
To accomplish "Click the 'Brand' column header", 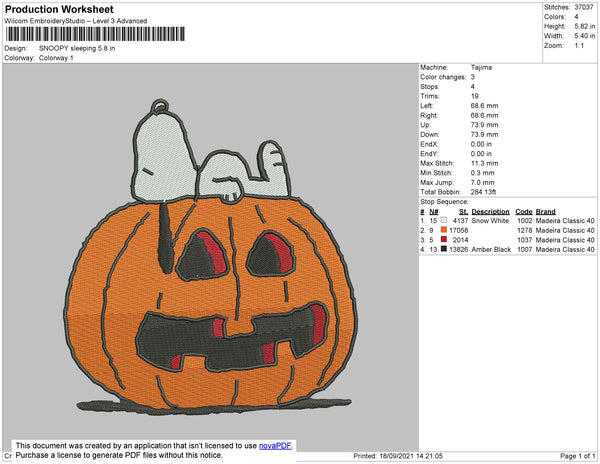I will [545, 212].
